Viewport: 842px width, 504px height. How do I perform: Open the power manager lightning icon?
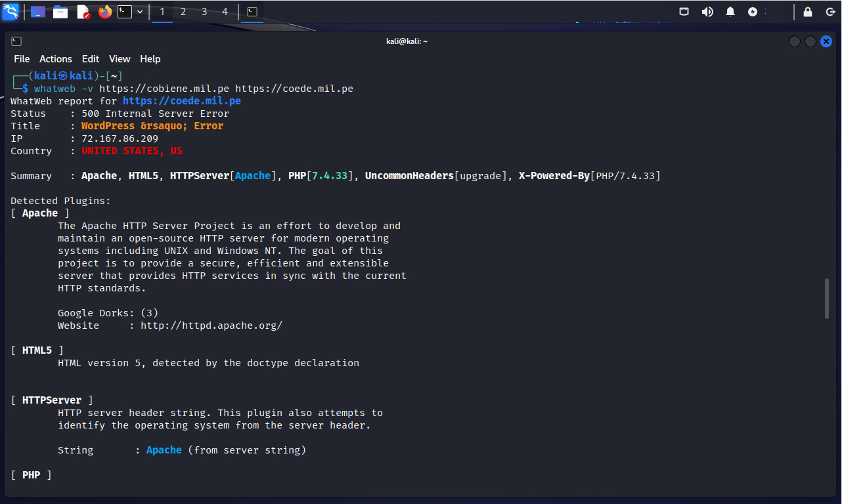pyautogui.click(x=753, y=12)
